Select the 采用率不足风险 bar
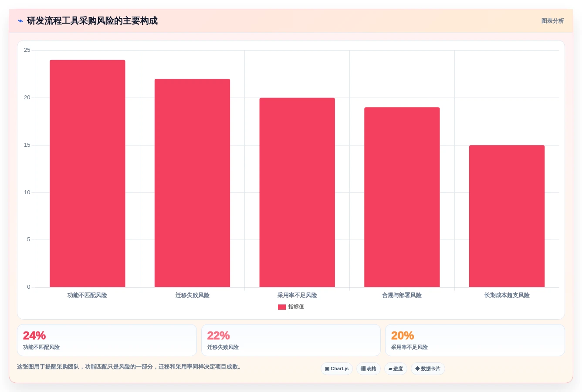Screen dimensions: 582x392 tap(297, 193)
